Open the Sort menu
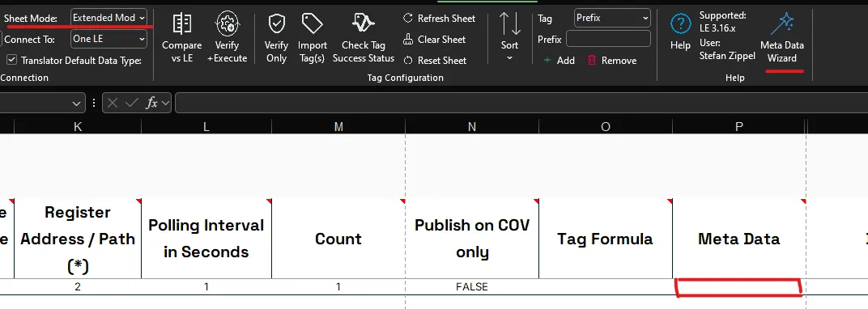This screenshot has width=868, height=309. coord(509,36)
